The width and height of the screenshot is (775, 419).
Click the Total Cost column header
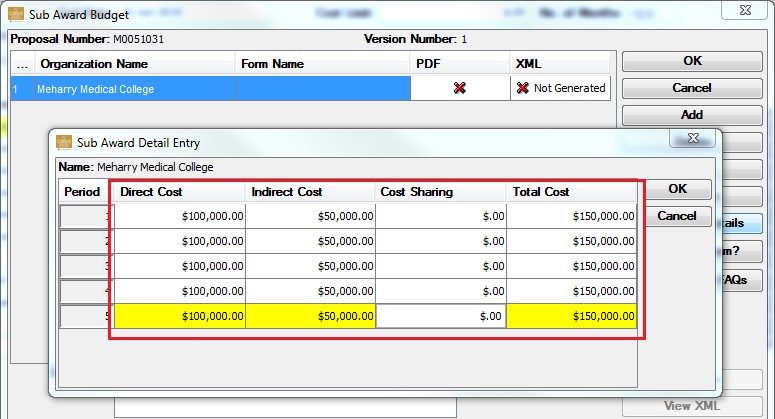(571, 191)
